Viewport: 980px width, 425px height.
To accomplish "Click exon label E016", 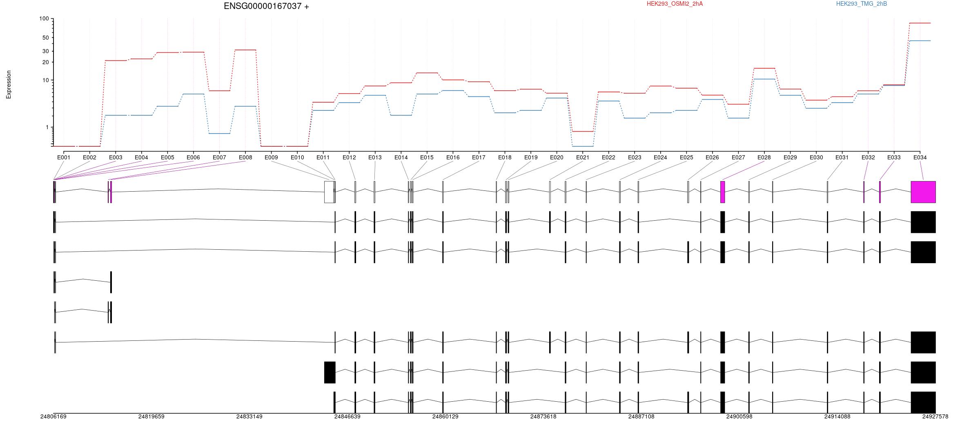I will click(x=453, y=157).
